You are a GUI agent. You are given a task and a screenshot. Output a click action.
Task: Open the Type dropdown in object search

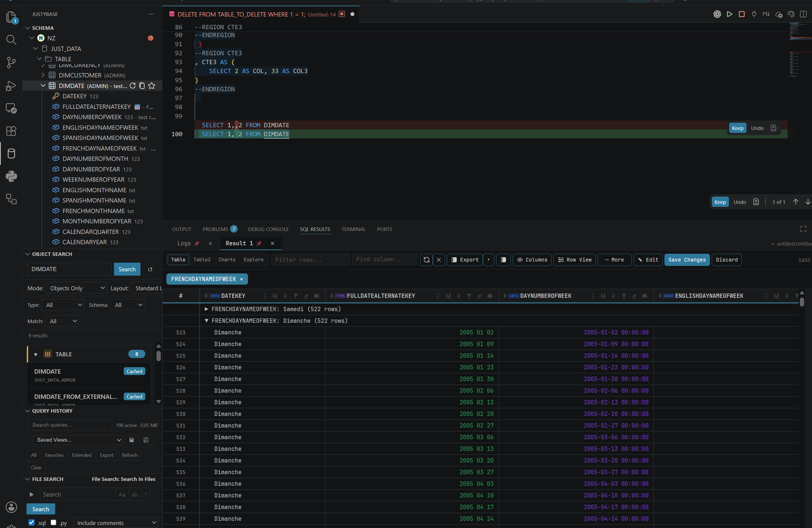tap(63, 305)
